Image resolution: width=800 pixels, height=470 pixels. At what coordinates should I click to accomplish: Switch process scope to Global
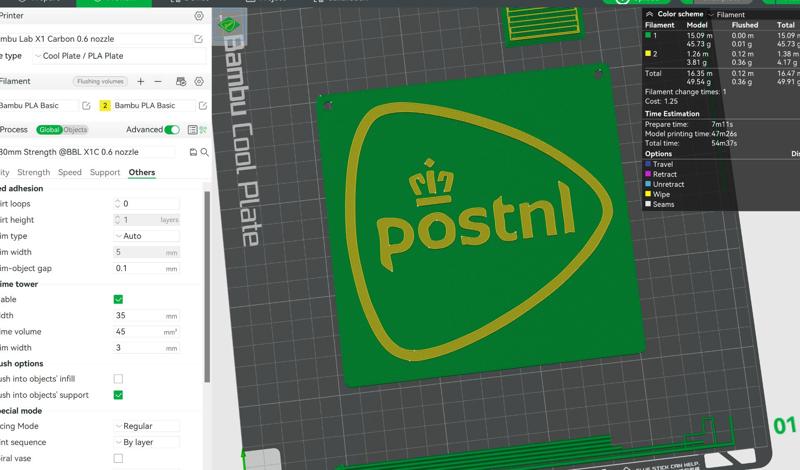coord(49,130)
